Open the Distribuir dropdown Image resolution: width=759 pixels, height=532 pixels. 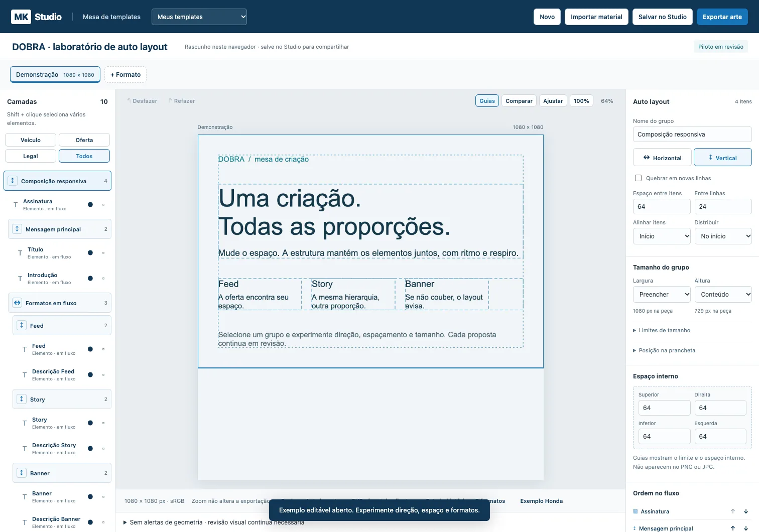point(723,236)
